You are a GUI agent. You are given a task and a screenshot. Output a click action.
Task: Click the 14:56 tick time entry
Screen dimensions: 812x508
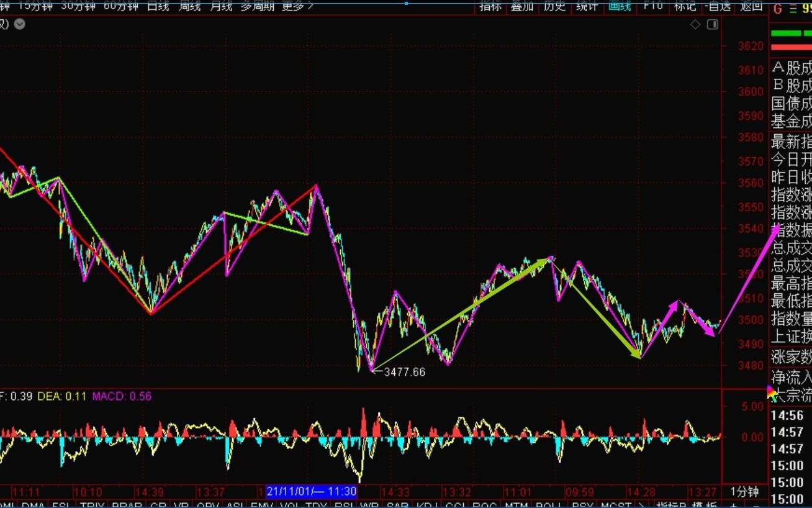coord(787,415)
